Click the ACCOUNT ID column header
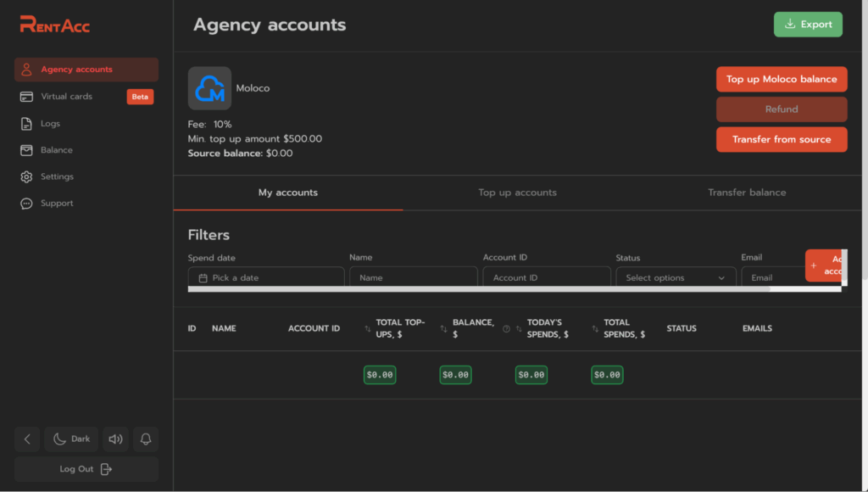868x492 pixels. tap(314, 328)
